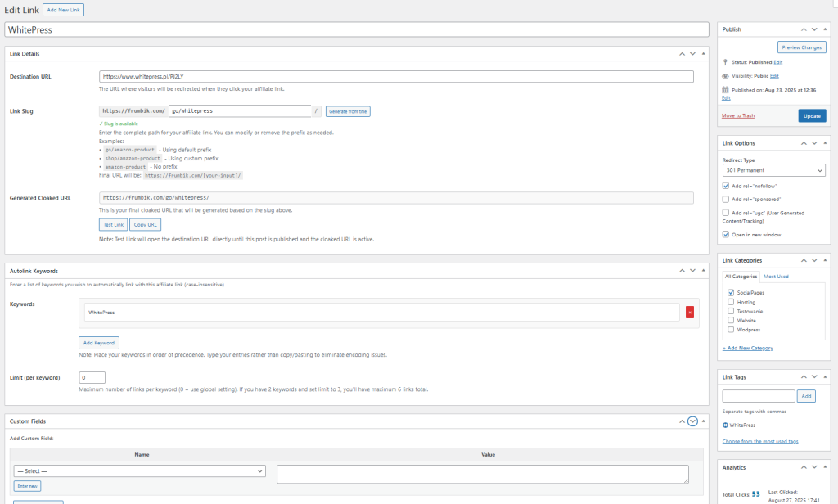
Task: Move the Link Details panel up
Action: click(683, 53)
